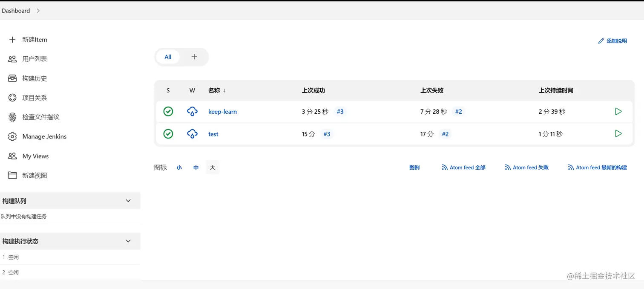Open the keep-learn job link
The height and width of the screenshot is (289, 644).
point(222,112)
